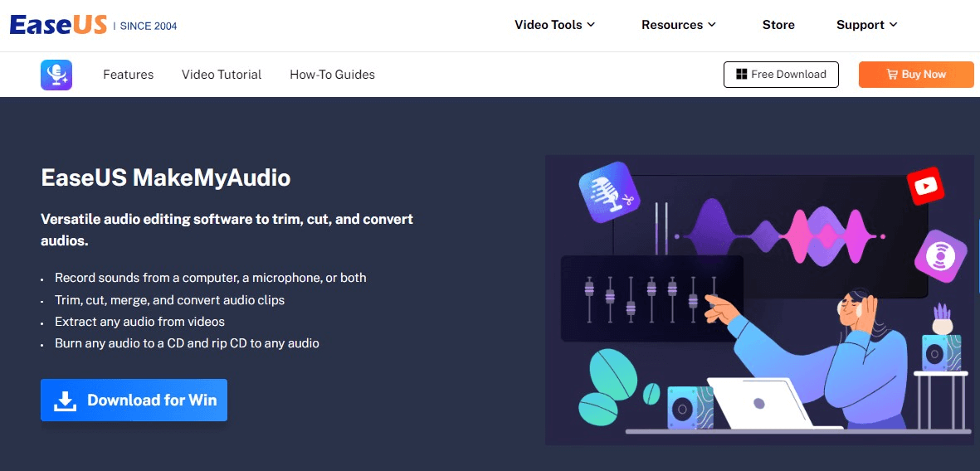
Task: Click the mixer faders panel in illustration
Action: pos(652,299)
